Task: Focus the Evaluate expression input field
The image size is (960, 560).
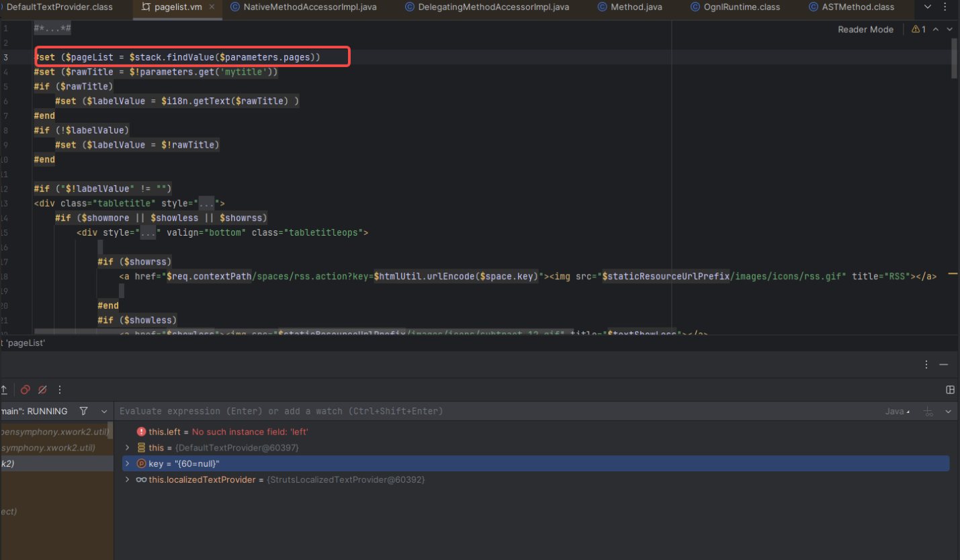Action: coord(497,411)
